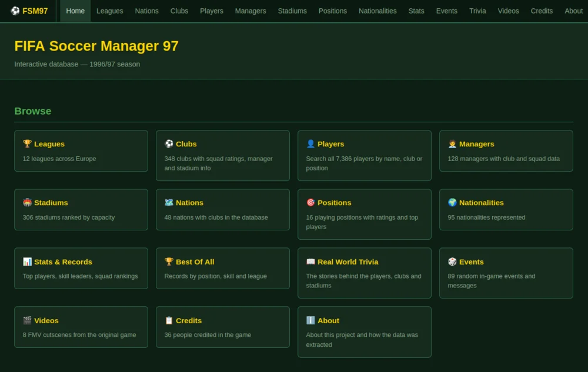588x372 pixels.
Task: Open the Credits card title link
Action: coord(189,321)
